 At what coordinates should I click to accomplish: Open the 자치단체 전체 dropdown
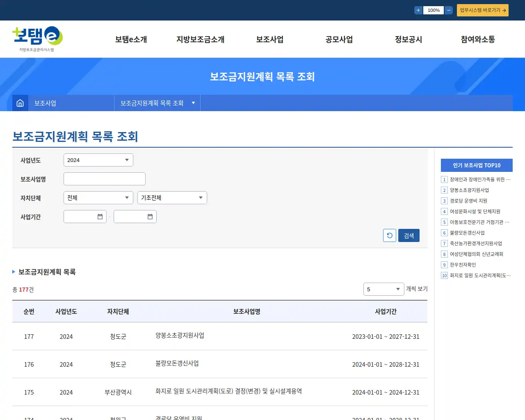tap(98, 198)
